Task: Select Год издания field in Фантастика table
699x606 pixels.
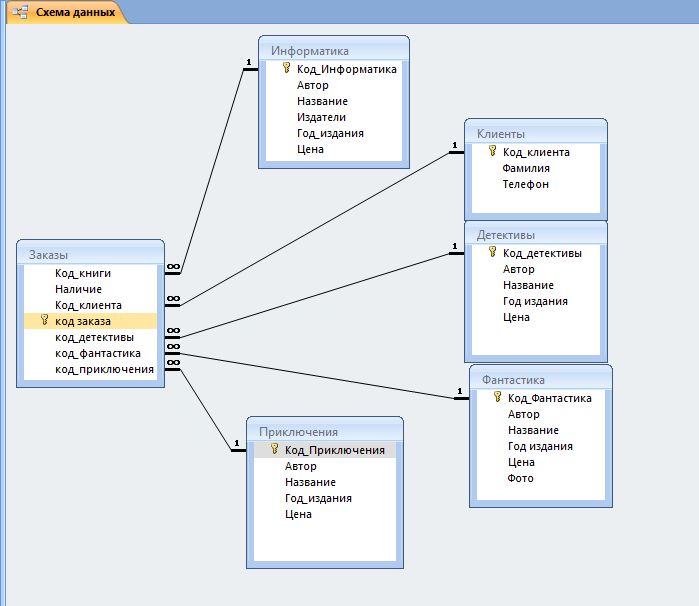Action: click(541, 446)
